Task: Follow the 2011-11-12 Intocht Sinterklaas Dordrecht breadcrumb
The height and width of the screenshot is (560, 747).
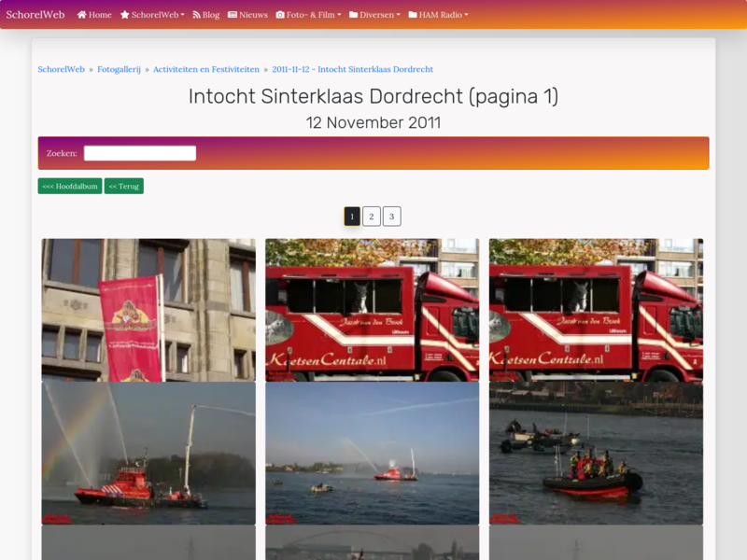Action: click(x=353, y=69)
